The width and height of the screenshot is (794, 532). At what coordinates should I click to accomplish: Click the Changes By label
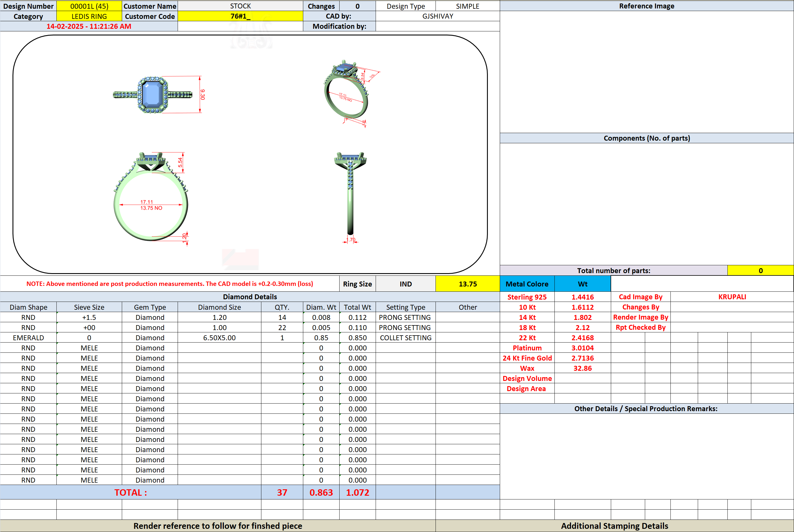(x=640, y=307)
